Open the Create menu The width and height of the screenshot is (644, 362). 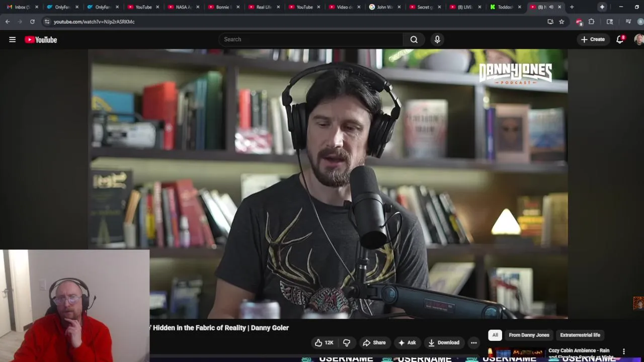(x=593, y=39)
